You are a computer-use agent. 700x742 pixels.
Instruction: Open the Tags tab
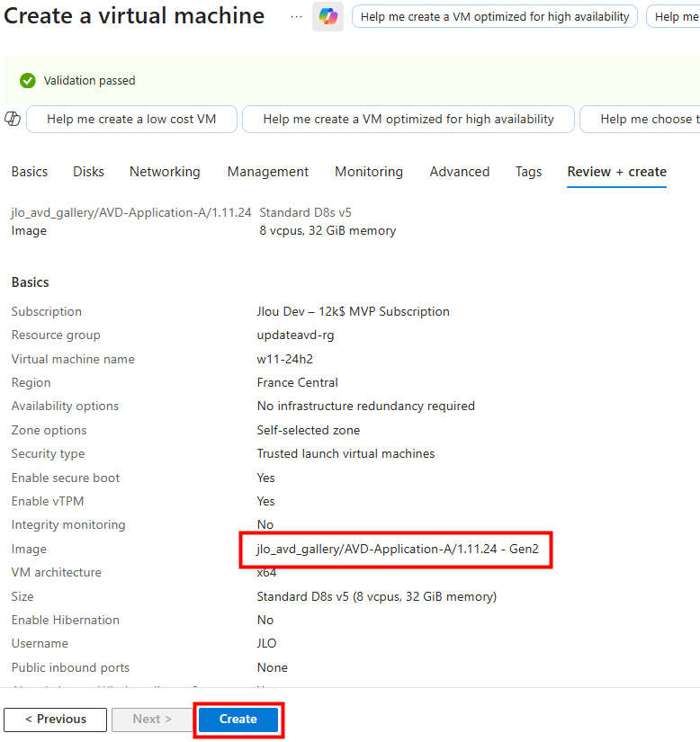click(528, 172)
